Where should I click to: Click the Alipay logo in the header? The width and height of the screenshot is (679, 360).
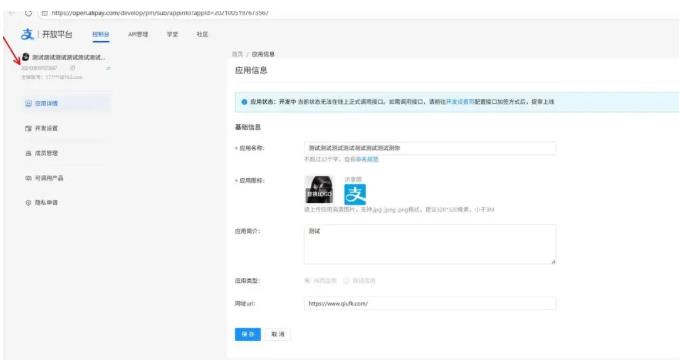pos(27,34)
